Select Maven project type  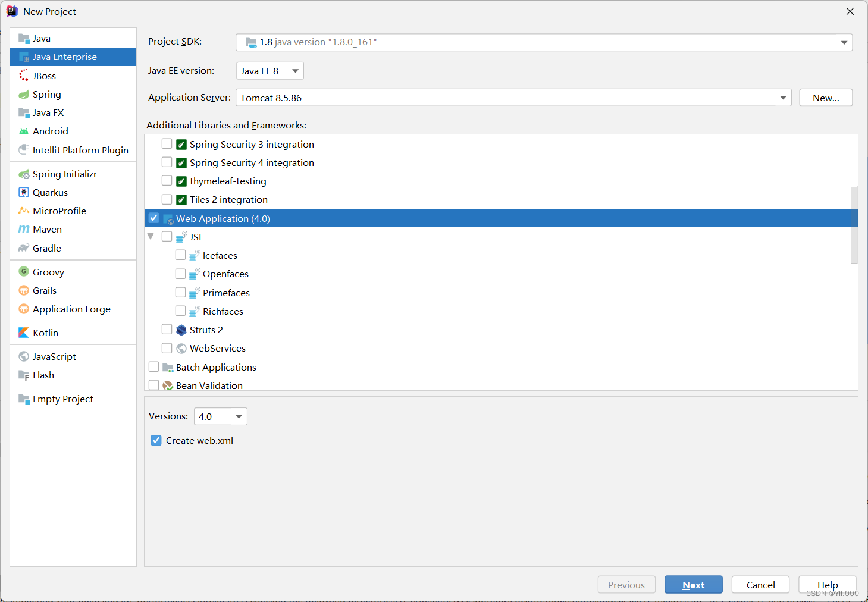[47, 230]
